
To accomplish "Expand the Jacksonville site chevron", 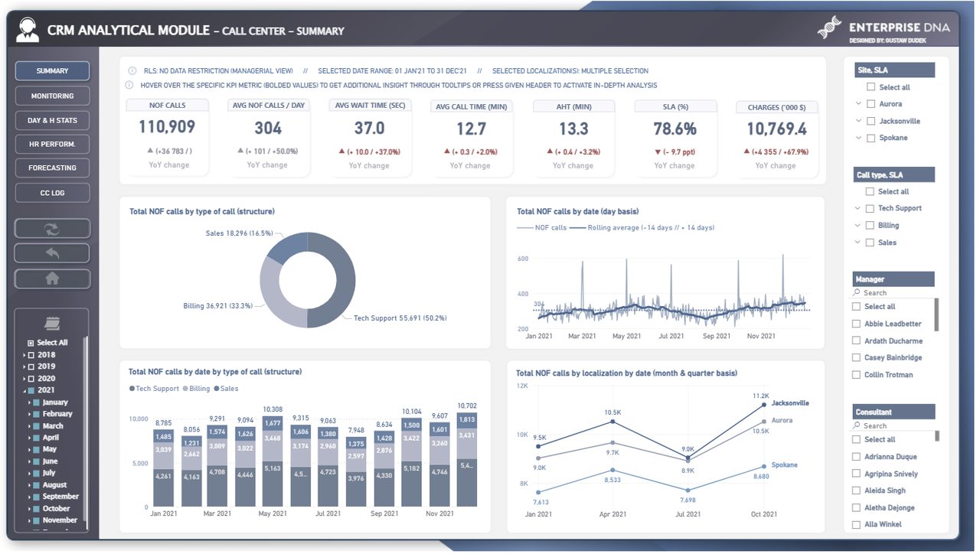I will click(x=858, y=121).
